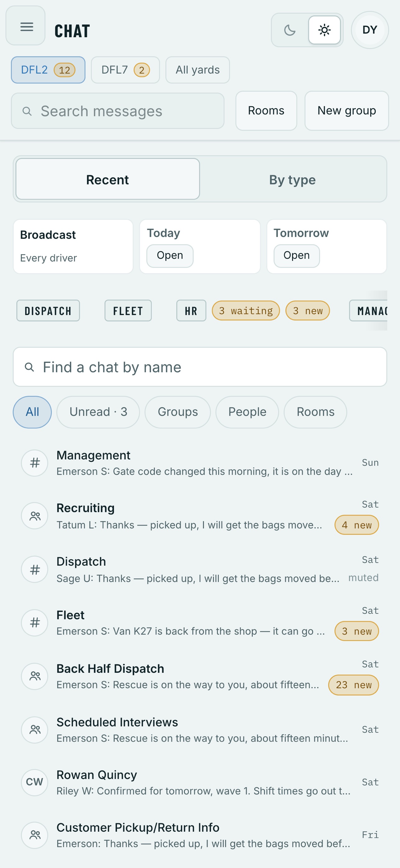Click the Management channel hash icon
Viewport: 400px width, 868px height.
click(x=35, y=463)
